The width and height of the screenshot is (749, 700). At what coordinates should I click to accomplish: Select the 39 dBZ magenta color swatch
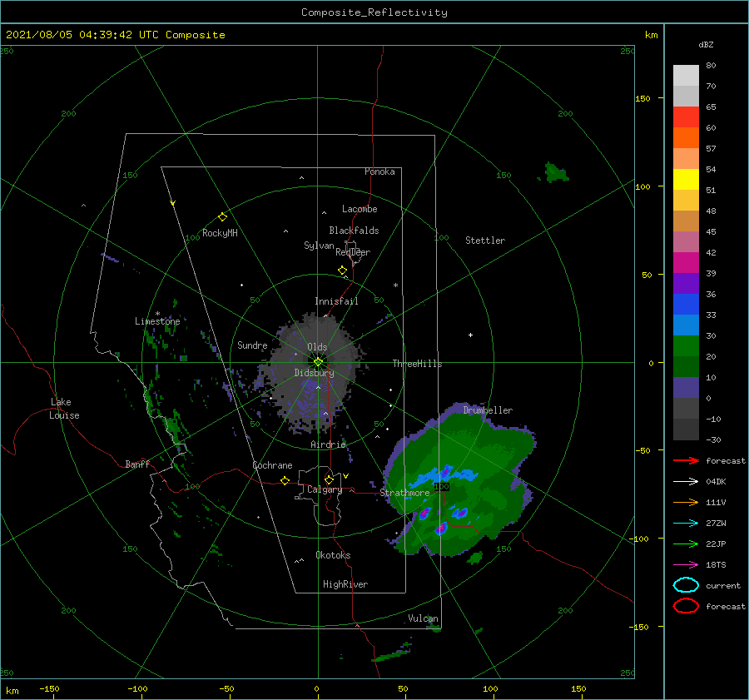(686, 263)
